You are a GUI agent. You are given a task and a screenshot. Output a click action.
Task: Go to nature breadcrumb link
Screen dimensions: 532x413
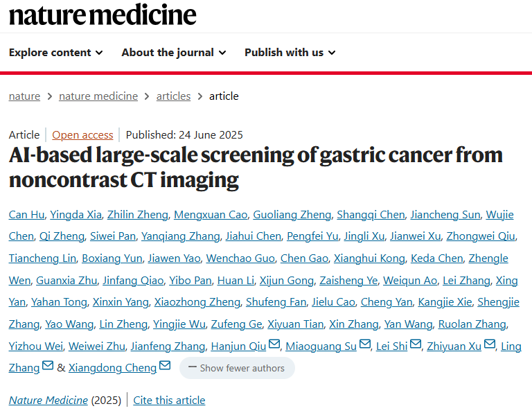coord(24,96)
